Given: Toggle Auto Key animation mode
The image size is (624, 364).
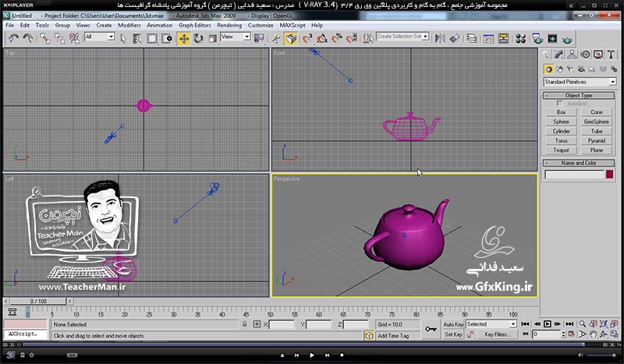Looking at the screenshot, I should point(453,324).
